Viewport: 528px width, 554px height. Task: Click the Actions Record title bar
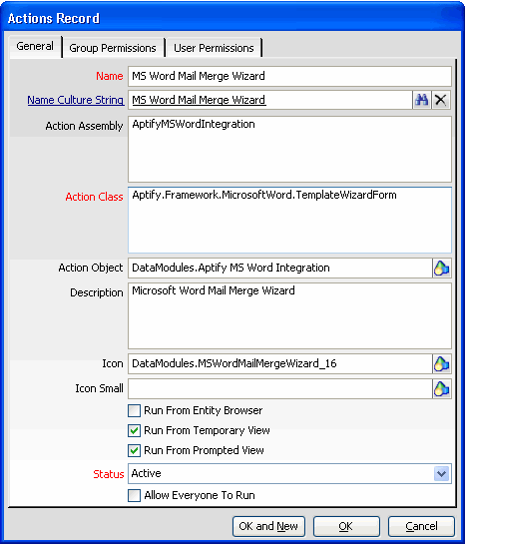232,18
